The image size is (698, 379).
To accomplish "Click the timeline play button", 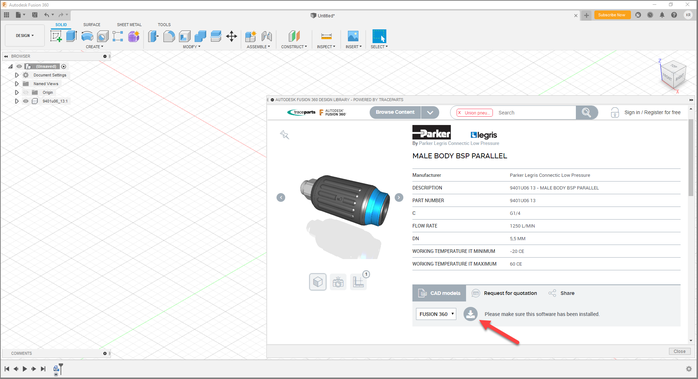I will point(24,369).
